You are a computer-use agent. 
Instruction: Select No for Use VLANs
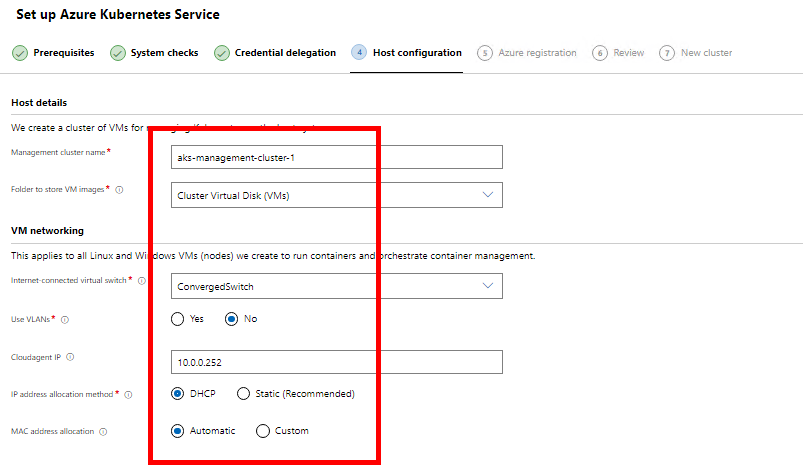[231, 319]
